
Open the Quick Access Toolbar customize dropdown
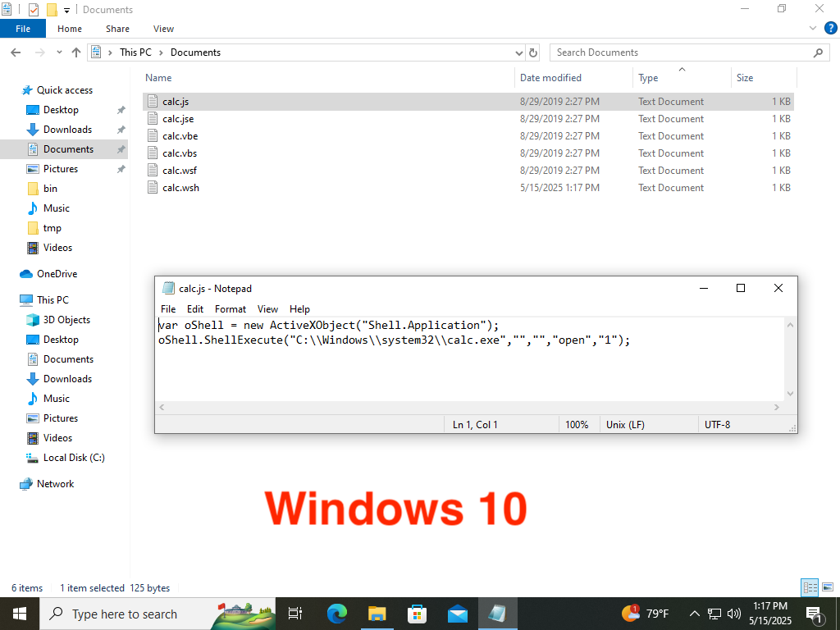pyautogui.click(x=67, y=10)
